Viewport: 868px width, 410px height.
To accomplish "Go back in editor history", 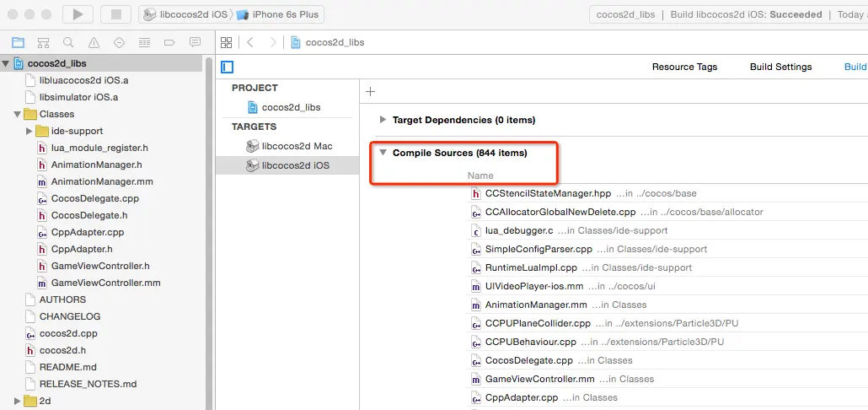I will 250,43.
